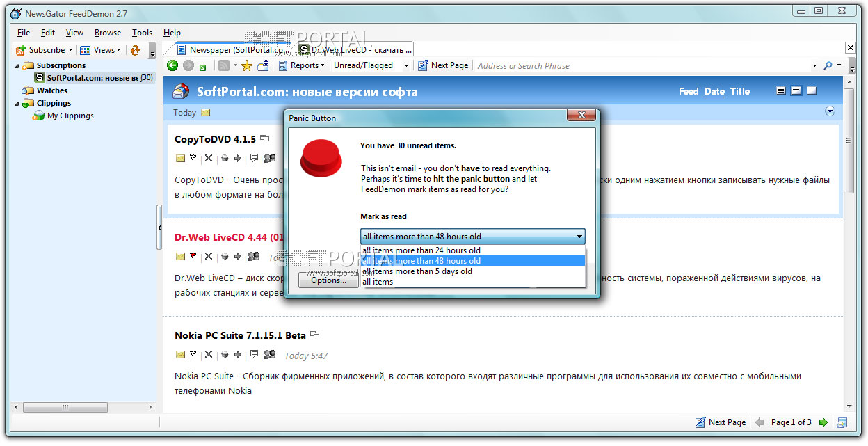Choose 'all items more than 24 hours old'
The height and width of the screenshot is (446, 868).
[x=473, y=250]
